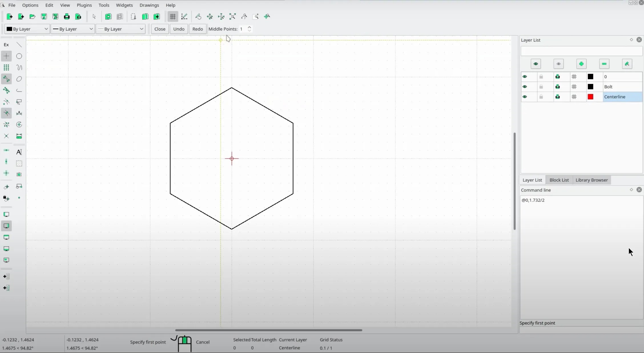The height and width of the screenshot is (353, 644).
Task: Open the Print tool on the toolbar
Action: 67,17
